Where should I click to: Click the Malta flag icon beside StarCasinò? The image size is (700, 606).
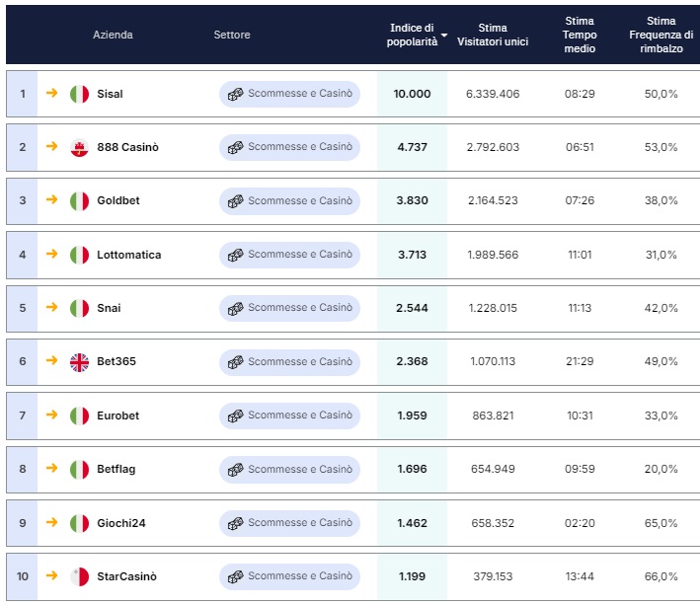click(x=79, y=576)
